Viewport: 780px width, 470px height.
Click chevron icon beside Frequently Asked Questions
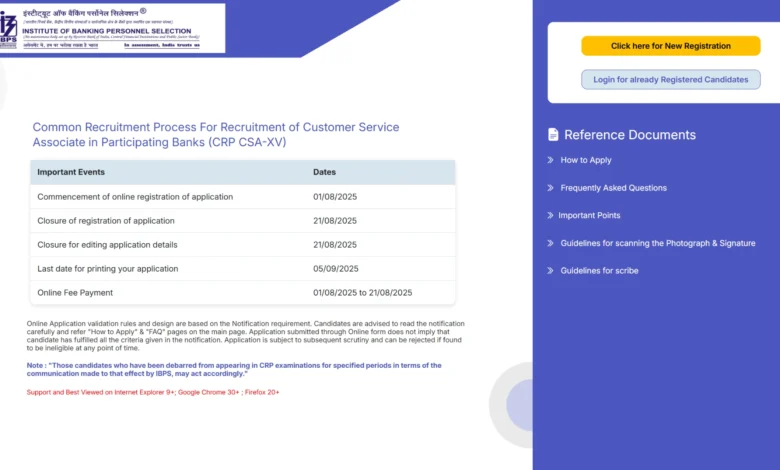coord(550,188)
